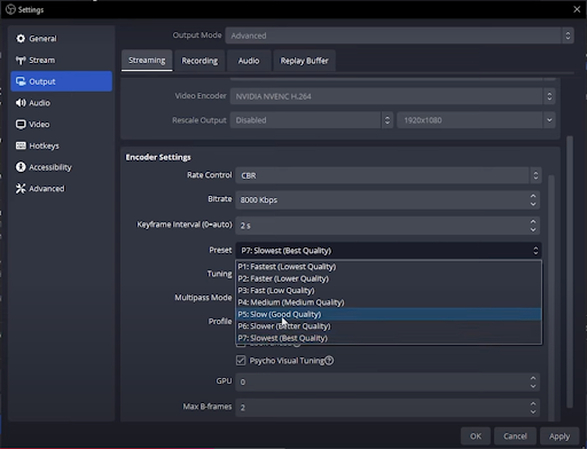Click the Cancel button
This screenshot has height=449, width=587.
coord(515,436)
